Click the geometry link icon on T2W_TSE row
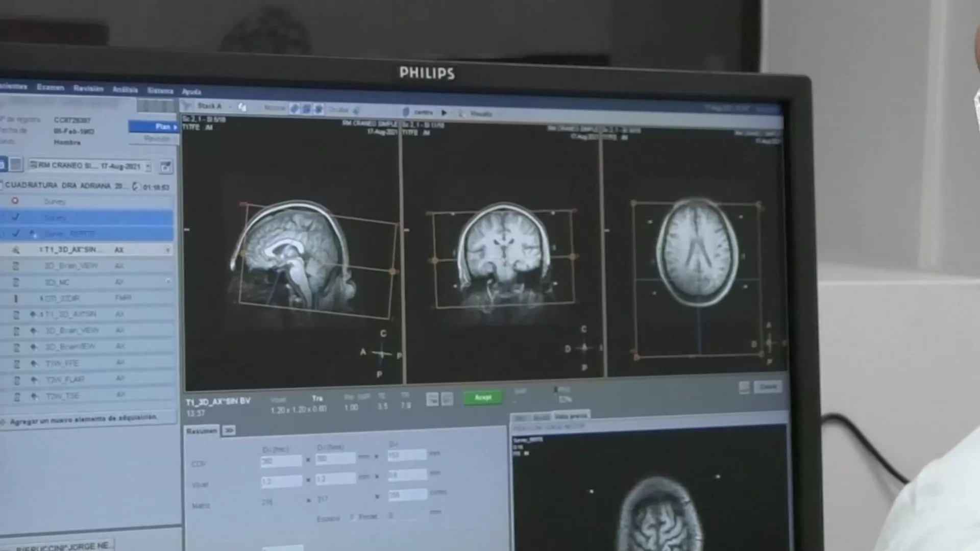The height and width of the screenshot is (551, 980). click(34, 396)
